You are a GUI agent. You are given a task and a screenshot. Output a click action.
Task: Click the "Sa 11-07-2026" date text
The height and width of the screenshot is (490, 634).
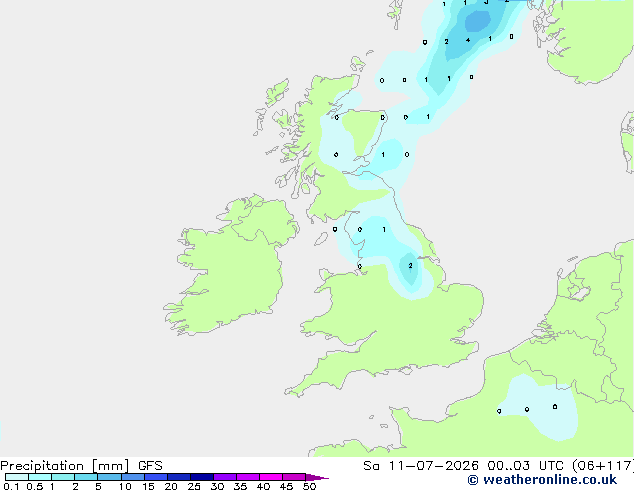pyautogui.click(x=421, y=466)
